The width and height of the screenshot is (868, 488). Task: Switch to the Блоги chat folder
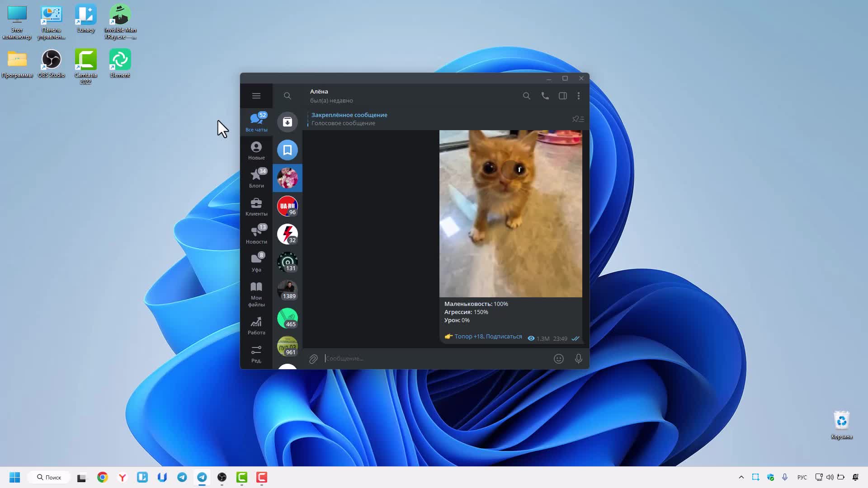pyautogui.click(x=256, y=178)
